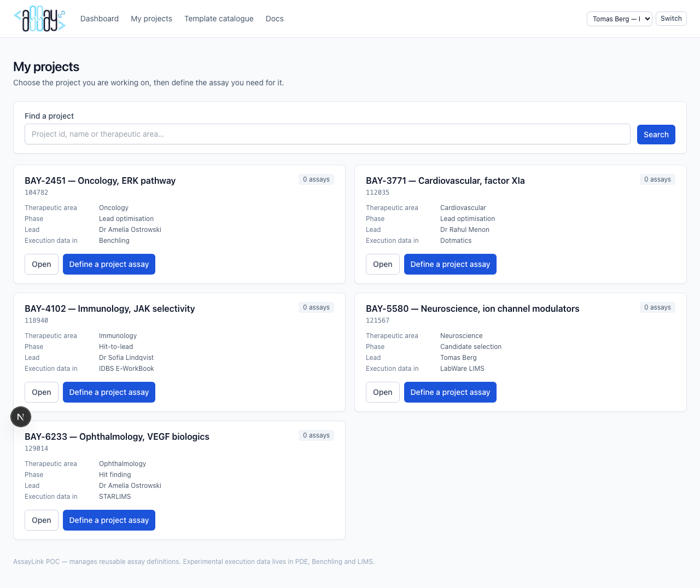Click the AssayLink logo

point(39,19)
